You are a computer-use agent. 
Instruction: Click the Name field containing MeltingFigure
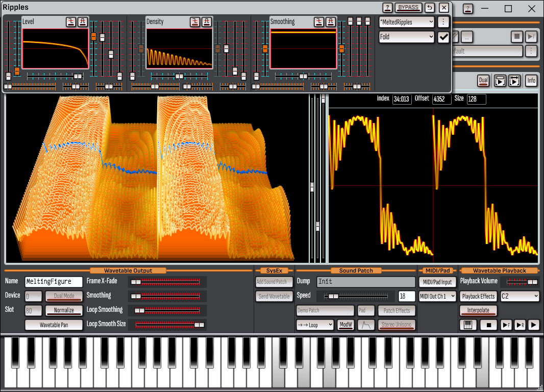[54, 282]
